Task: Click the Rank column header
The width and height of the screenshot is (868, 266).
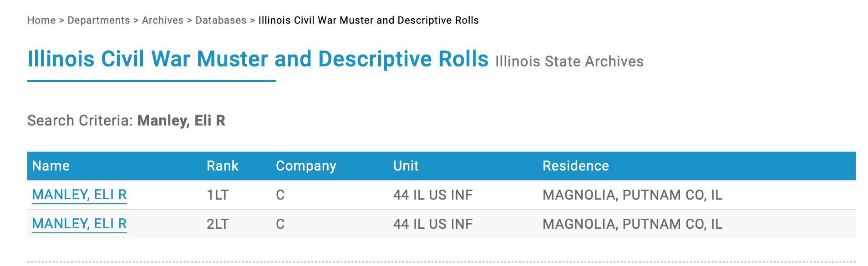Action: coord(222,166)
